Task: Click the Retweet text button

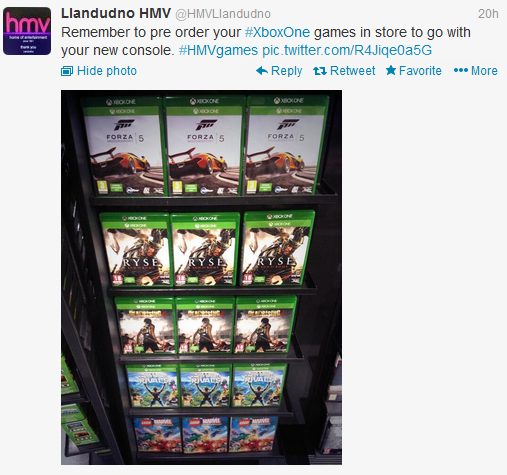Action: (x=352, y=71)
